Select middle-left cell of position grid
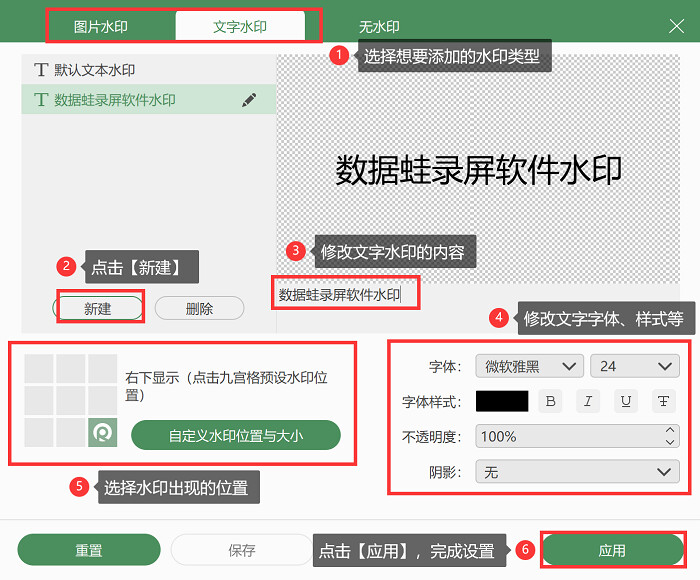The image size is (700, 580). point(39,401)
